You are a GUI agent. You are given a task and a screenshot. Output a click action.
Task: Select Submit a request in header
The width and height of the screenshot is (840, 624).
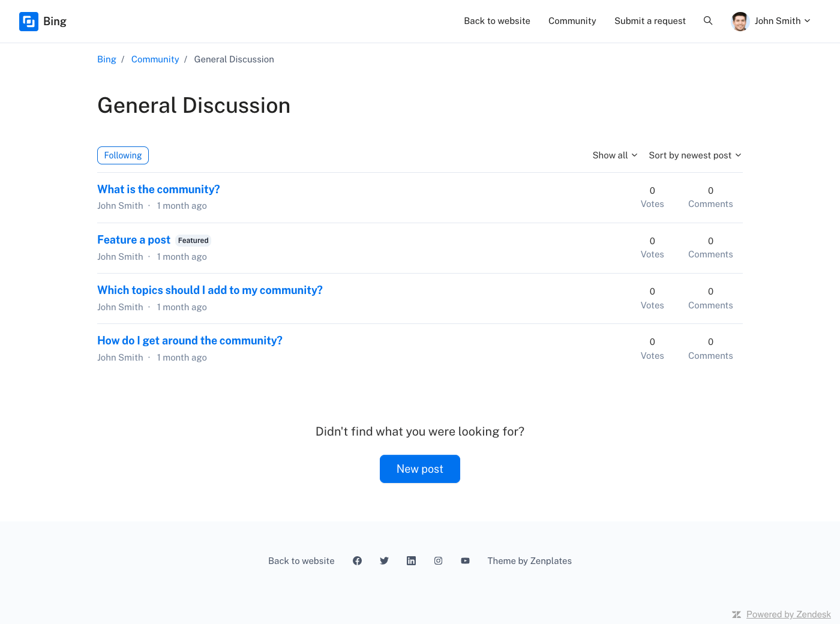point(650,21)
